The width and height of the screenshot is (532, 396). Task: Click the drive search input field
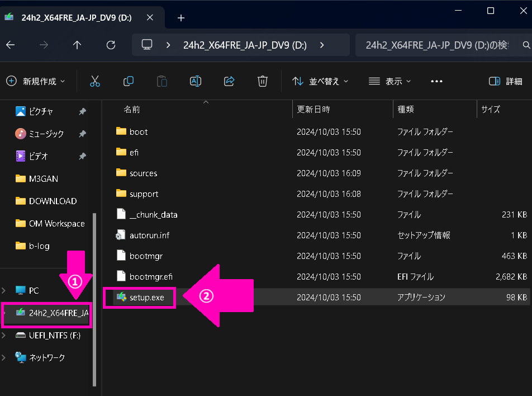(x=438, y=45)
